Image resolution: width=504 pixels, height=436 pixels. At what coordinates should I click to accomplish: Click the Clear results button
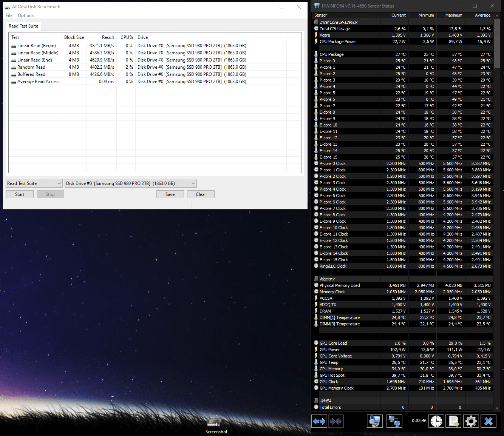pos(201,194)
